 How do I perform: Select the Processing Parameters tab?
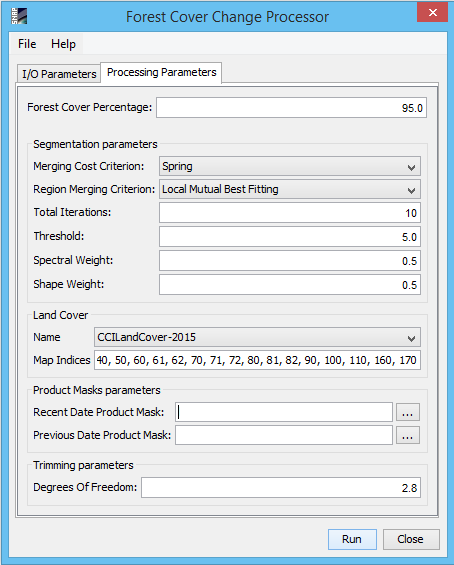[161, 72]
